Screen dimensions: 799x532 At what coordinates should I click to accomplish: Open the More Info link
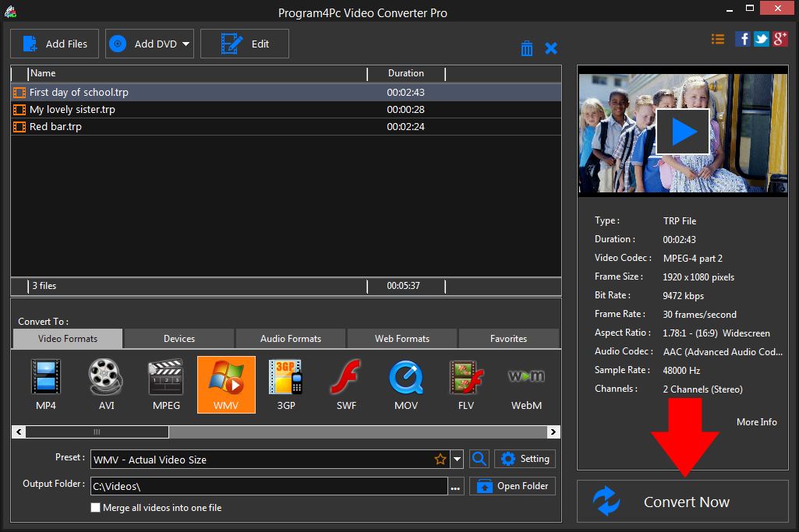[755, 421]
